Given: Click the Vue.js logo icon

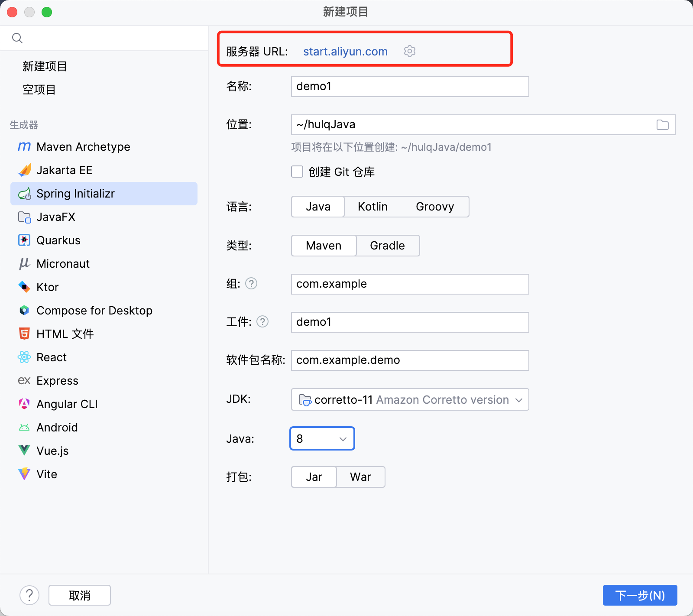Looking at the screenshot, I should tap(24, 451).
